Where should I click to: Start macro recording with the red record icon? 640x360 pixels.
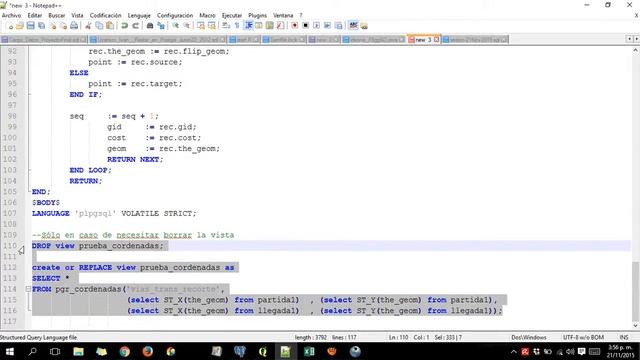tap(294, 26)
